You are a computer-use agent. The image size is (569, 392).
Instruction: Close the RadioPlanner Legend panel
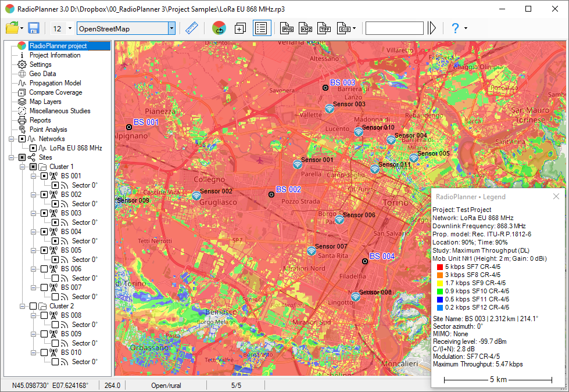pos(556,196)
